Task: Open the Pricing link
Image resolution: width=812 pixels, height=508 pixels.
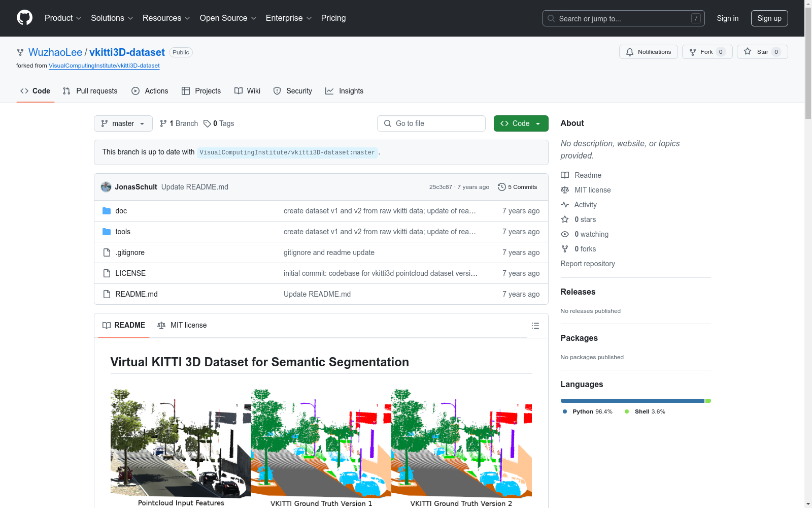Action: coord(333,18)
